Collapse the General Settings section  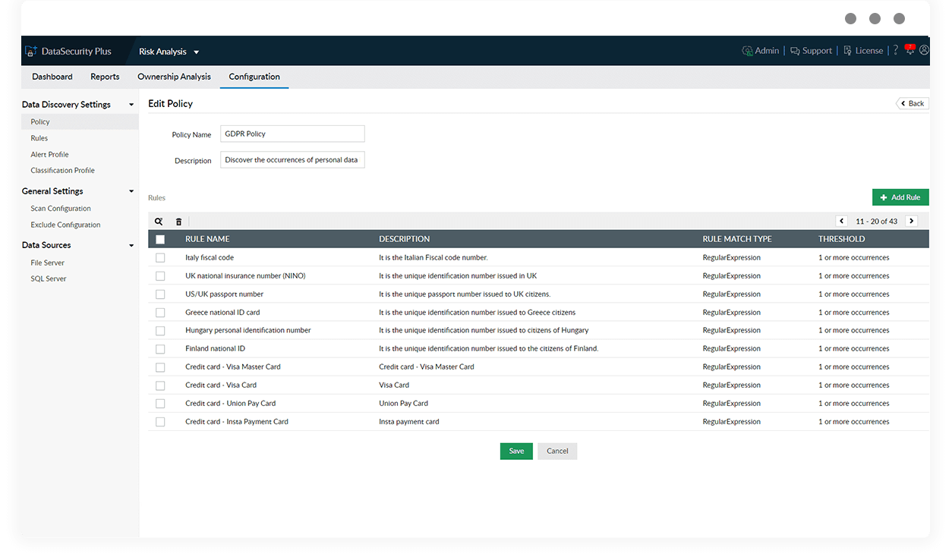[x=131, y=190]
